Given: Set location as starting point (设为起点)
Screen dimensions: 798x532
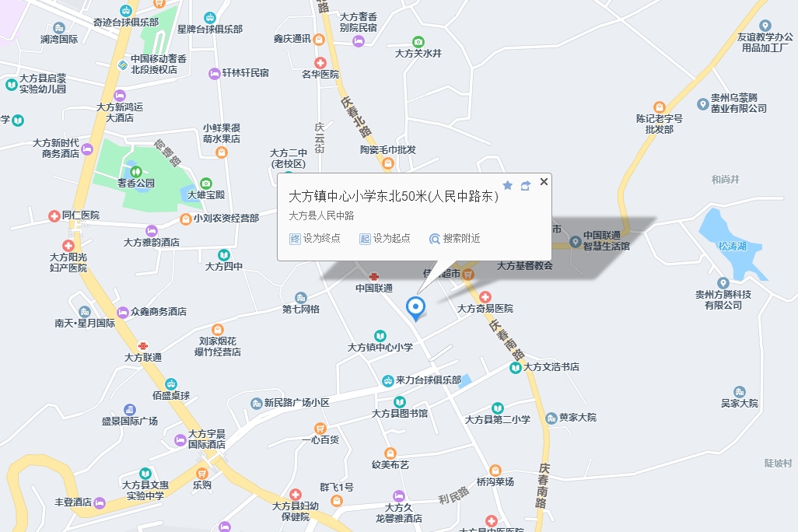Looking at the screenshot, I should click(x=385, y=238).
